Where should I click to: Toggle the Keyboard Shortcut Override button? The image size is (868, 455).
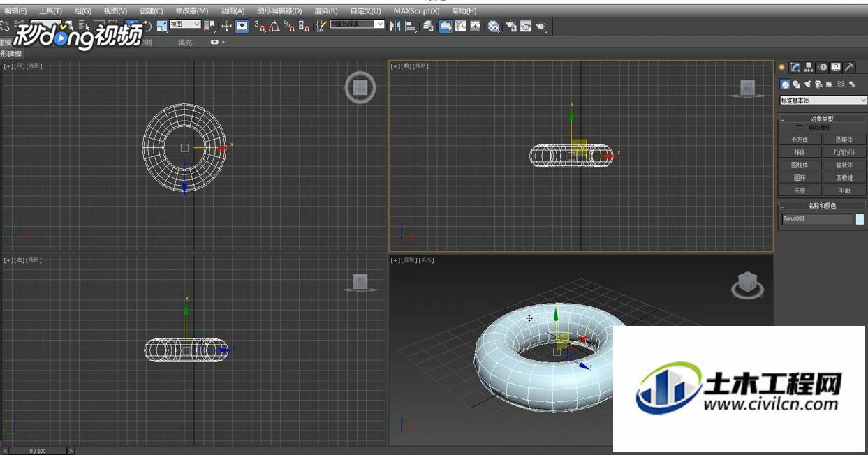(242, 26)
